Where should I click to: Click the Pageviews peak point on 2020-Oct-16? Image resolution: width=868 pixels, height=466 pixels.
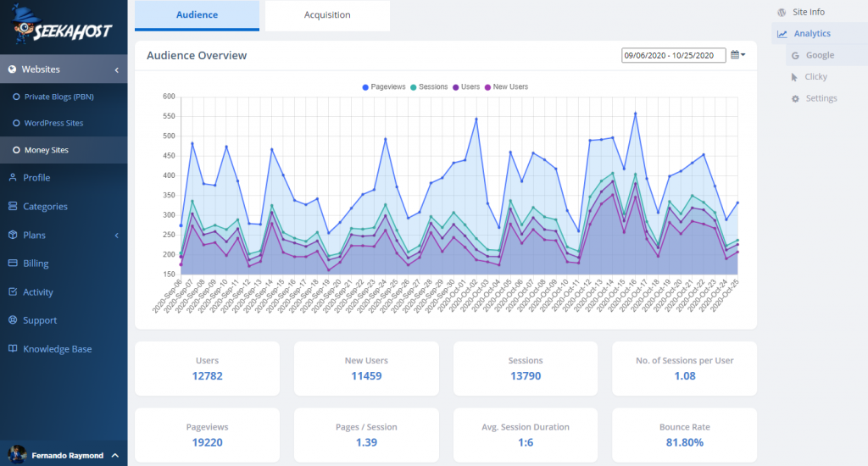point(636,114)
